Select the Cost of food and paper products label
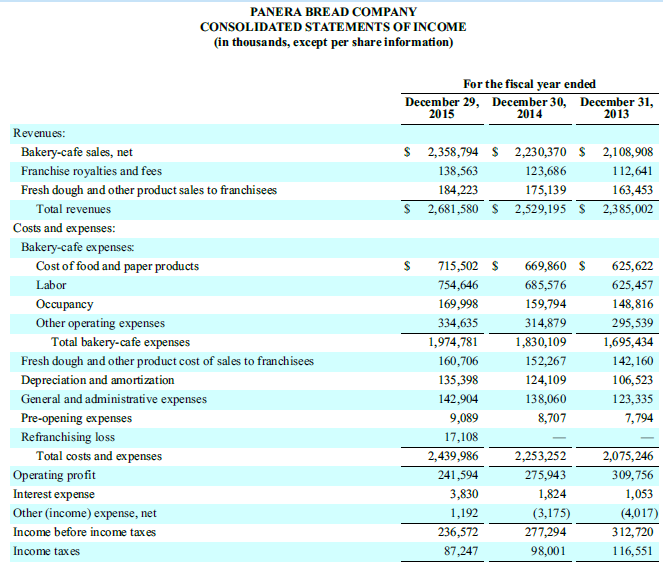 pyautogui.click(x=117, y=266)
